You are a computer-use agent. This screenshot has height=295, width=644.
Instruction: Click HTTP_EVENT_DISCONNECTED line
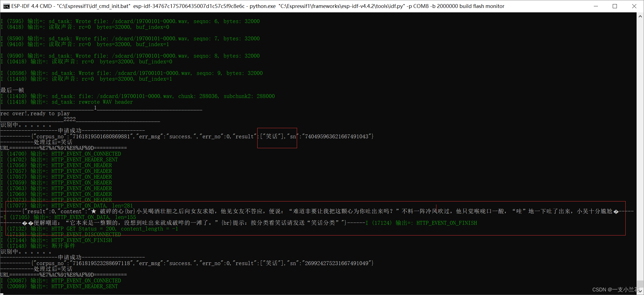pyautogui.click(x=61, y=234)
